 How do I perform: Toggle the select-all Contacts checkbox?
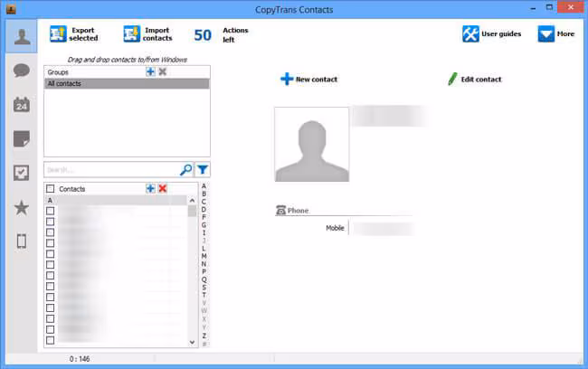[51, 189]
